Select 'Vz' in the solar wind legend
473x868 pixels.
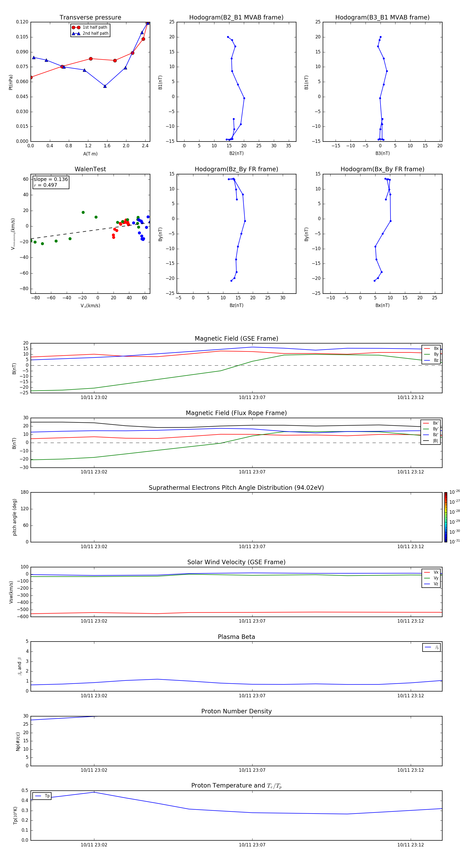pos(431,584)
